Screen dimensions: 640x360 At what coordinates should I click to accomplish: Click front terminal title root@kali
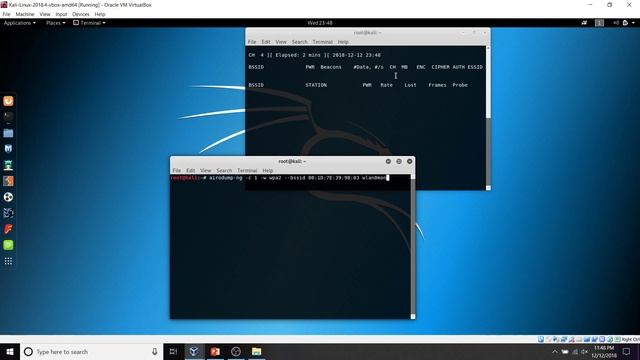click(x=292, y=162)
